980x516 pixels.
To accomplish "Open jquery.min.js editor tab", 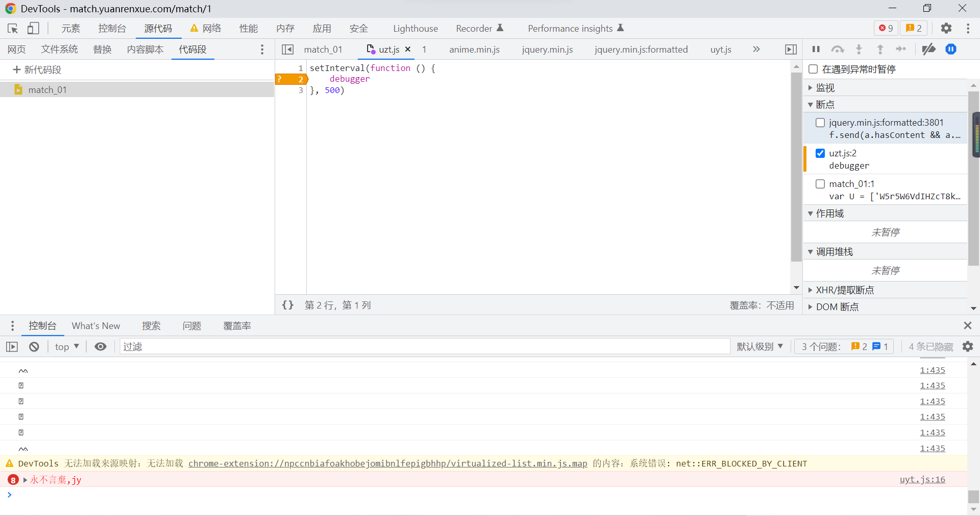I will (547, 50).
